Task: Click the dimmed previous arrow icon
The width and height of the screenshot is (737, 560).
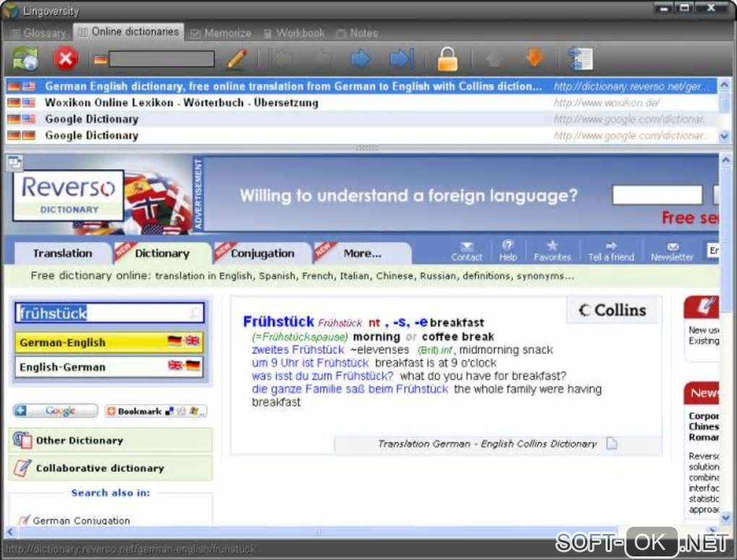Action: point(322,59)
